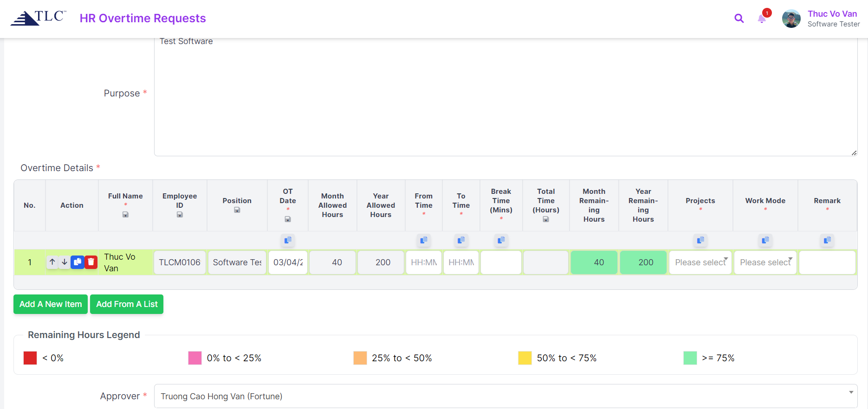
Task: Click copy-down icon under Break Time column
Action: [x=501, y=240]
